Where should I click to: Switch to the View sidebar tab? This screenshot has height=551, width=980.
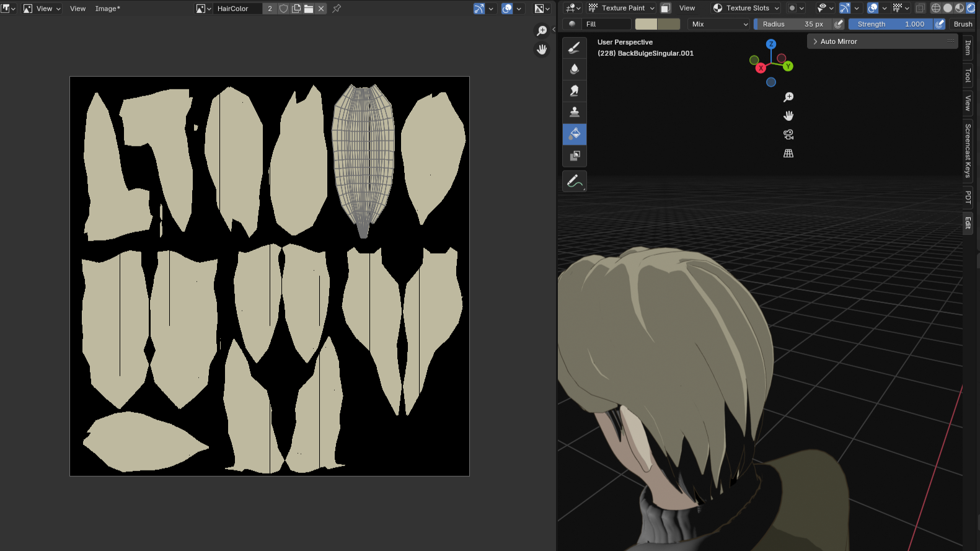(968, 103)
